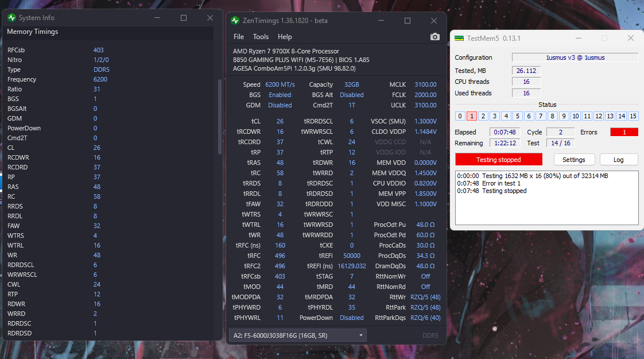Click the 'Testing 1632 MB x 16' log line
The width and height of the screenshot is (644, 359).
tap(532, 176)
